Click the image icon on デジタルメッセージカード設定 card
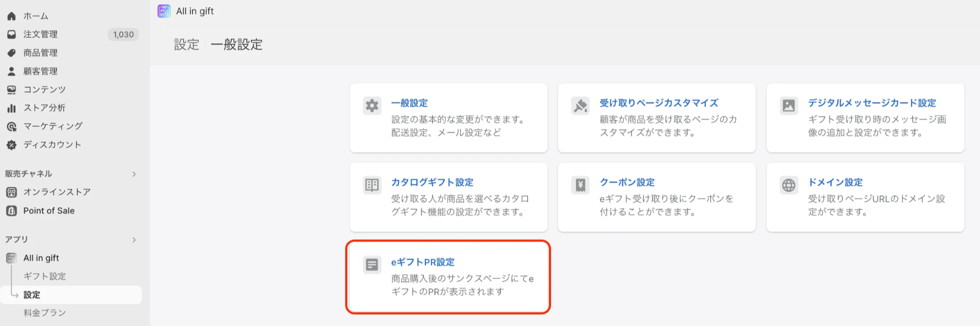Viewport: 980px width, 326px height. point(788,106)
